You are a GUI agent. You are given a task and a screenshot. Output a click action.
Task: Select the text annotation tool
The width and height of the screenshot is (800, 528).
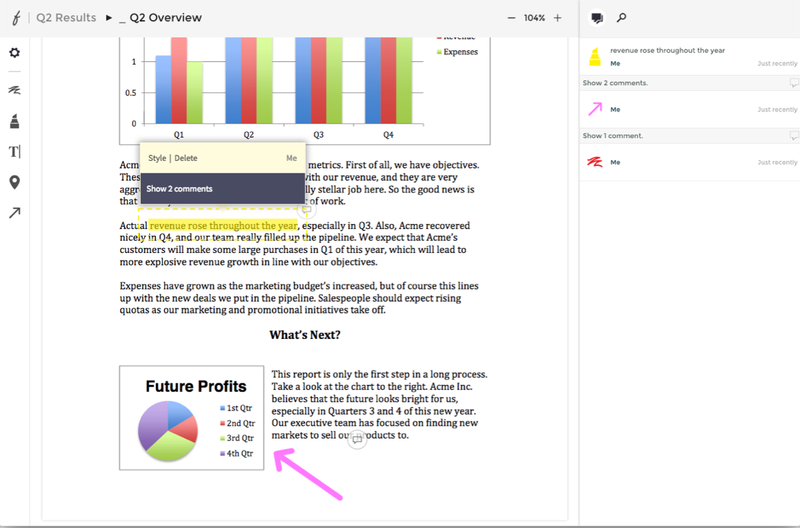point(14,152)
